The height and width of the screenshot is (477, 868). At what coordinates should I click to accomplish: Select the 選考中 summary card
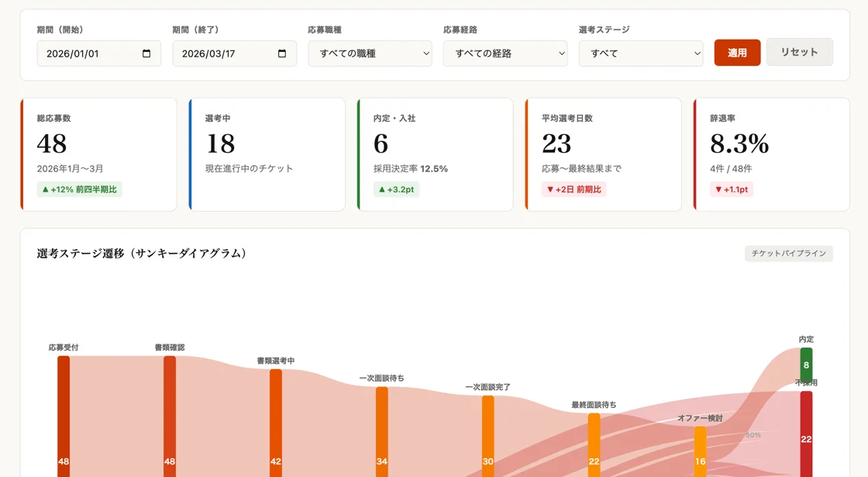pos(267,153)
